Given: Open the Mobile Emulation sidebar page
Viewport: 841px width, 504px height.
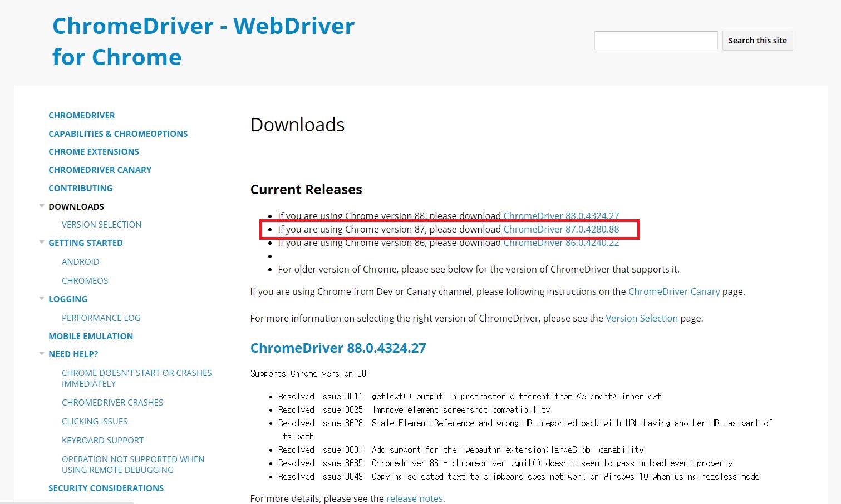Looking at the screenshot, I should pyautogui.click(x=91, y=336).
